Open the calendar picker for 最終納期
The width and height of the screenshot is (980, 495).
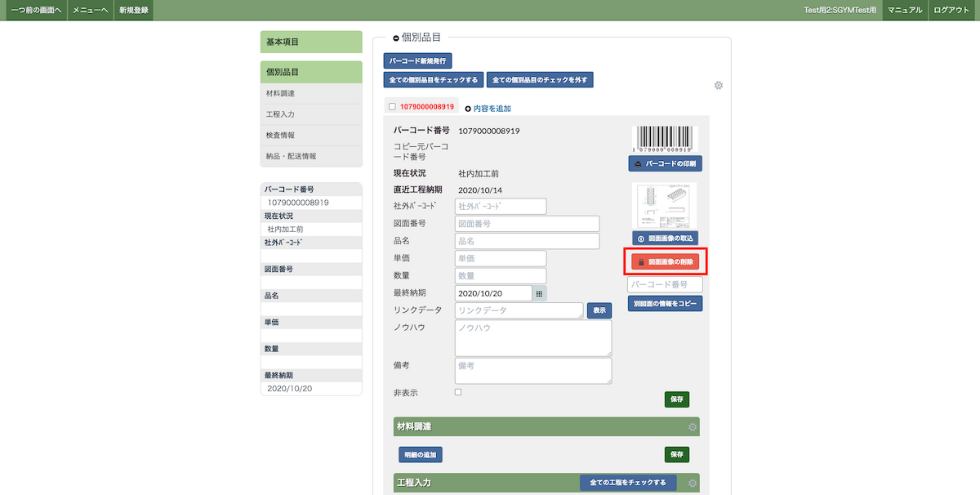[x=539, y=293]
